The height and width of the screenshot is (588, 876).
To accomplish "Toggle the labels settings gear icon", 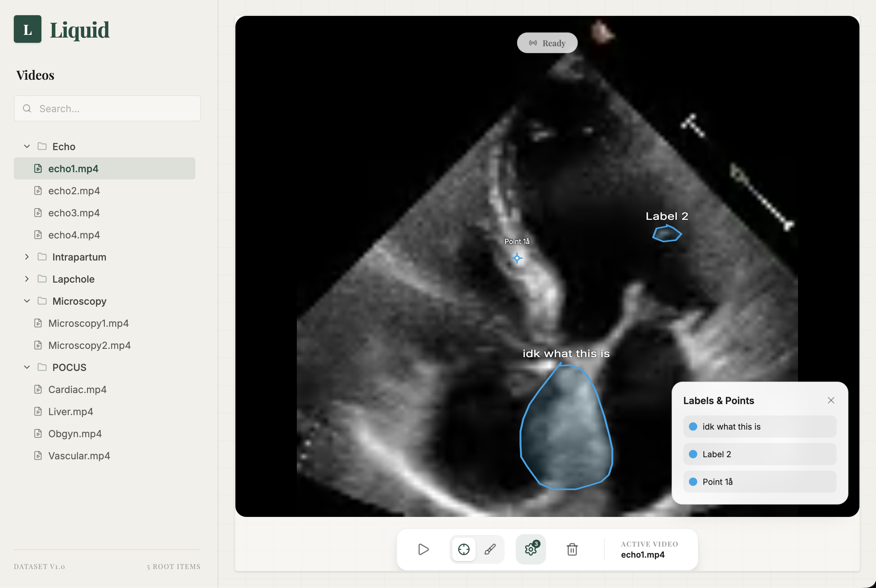I will point(531,549).
